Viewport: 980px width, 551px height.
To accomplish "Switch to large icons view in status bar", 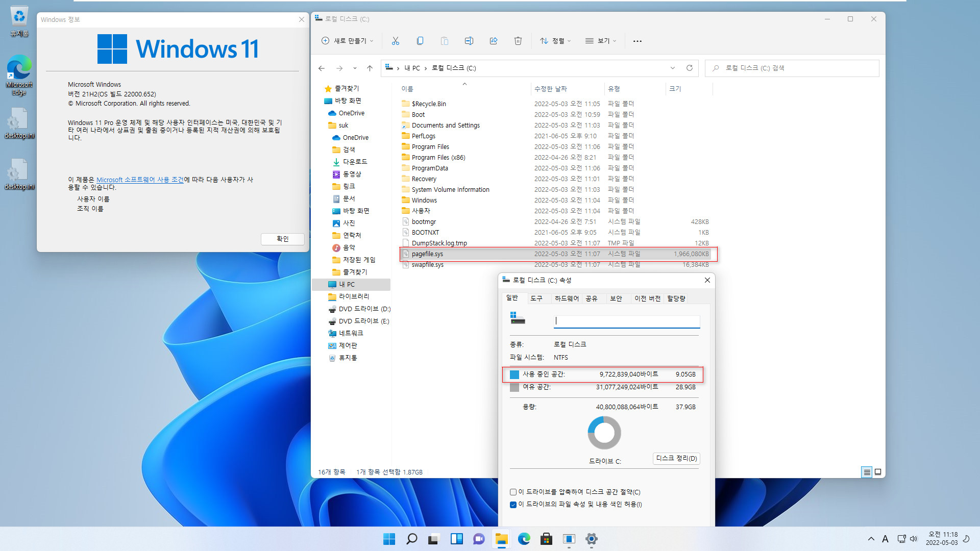I will tap(878, 472).
